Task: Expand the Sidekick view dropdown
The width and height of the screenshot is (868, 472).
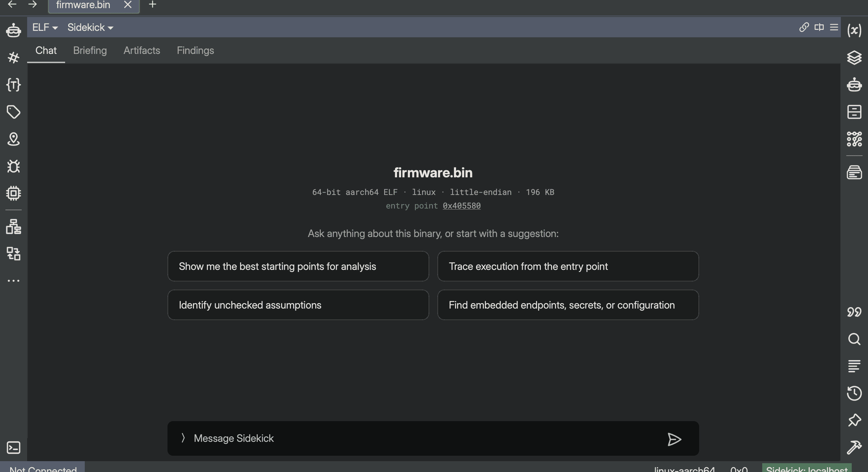Action: (x=90, y=27)
